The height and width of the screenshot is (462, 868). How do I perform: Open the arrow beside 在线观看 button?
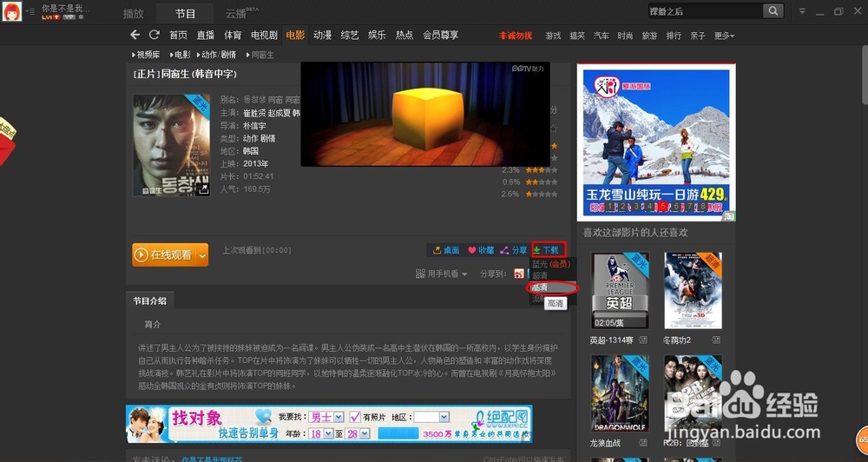coord(202,255)
